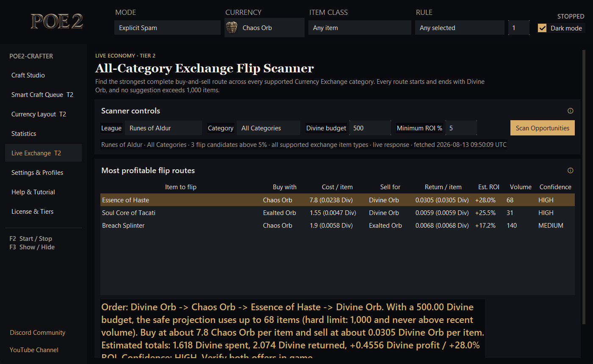Click the Return / item column header
This screenshot has height=364, width=593.
(x=443, y=187)
